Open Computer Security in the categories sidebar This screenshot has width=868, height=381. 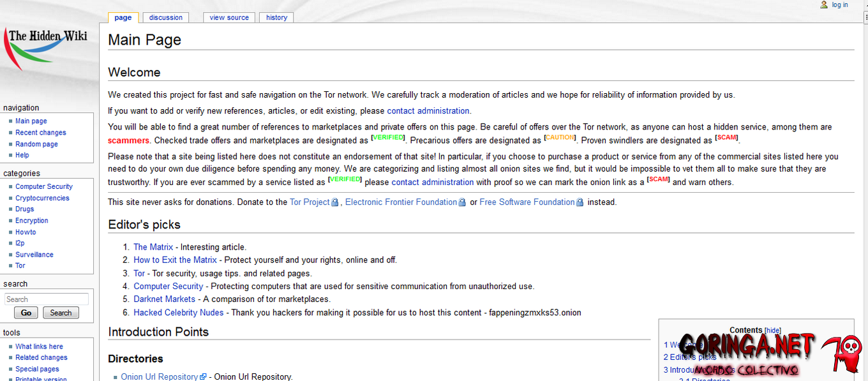pos(44,187)
